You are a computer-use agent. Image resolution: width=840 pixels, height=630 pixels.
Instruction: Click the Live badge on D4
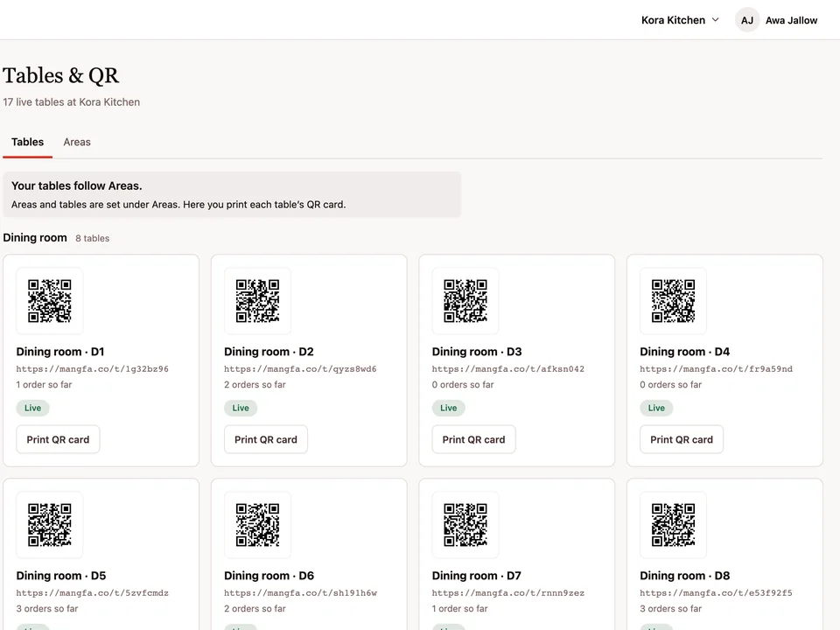pyautogui.click(x=656, y=408)
